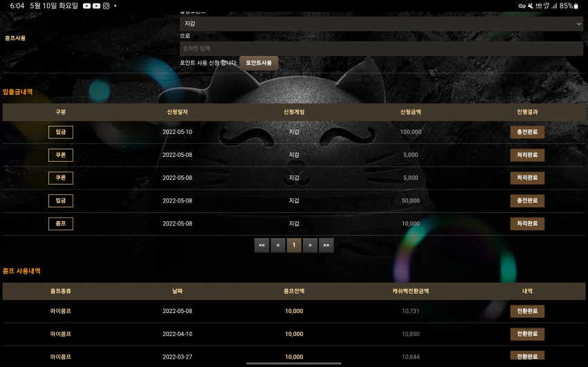Click the 50,000 amount cell
Image resolution: width=588 pixels, height=367 pixels.
(411, 200)
